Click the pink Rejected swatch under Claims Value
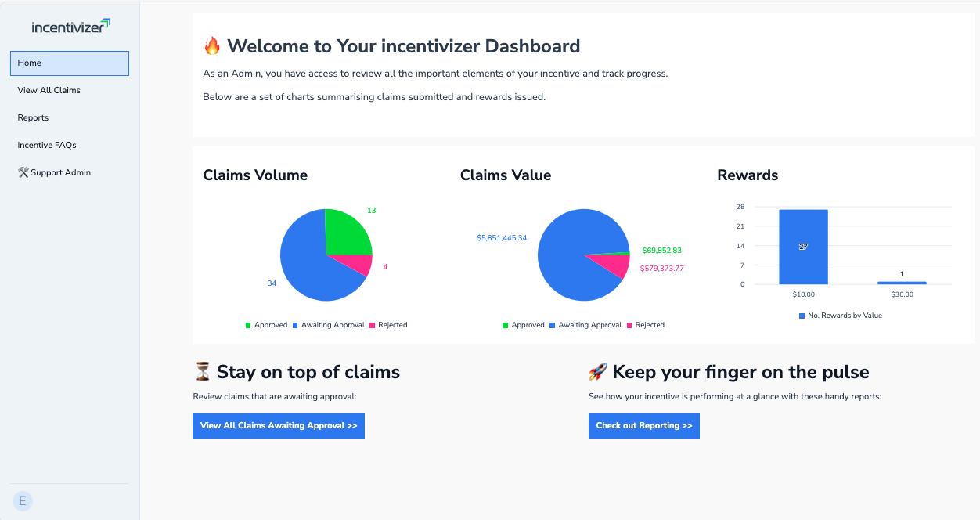 pos(629,325)
